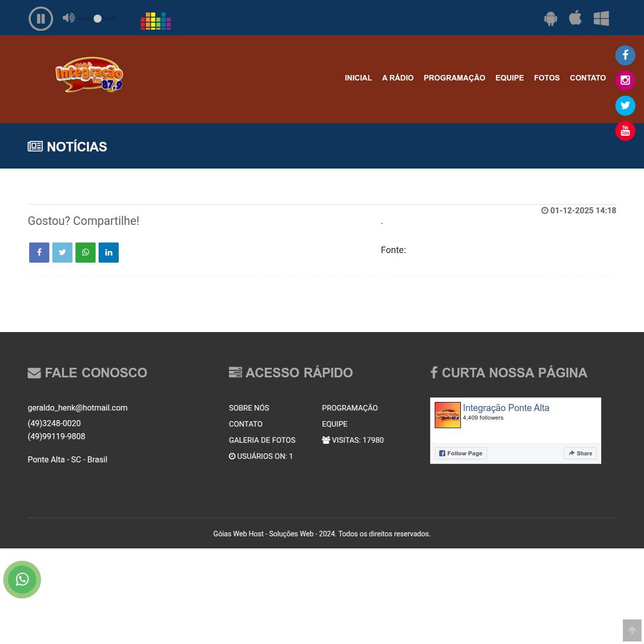Click the GALERIA DE FOTOS footer link

(262, 440)
